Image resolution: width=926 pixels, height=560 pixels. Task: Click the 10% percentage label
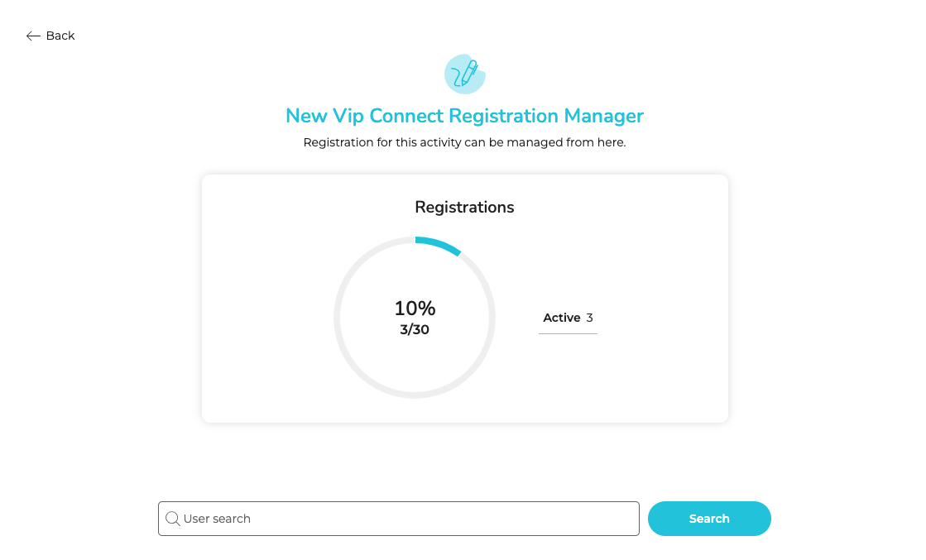point(415,309)
